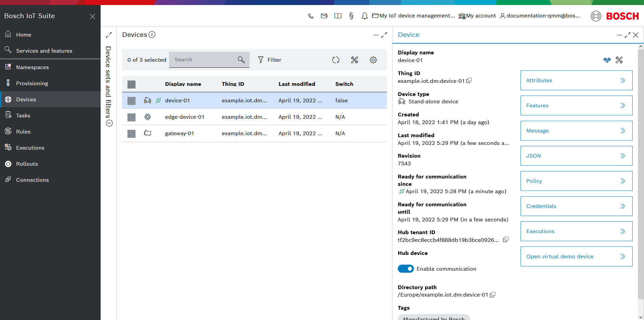644x320 pixels.
Task: Go to Home in sidebar
Action: (x=50, y=35)
